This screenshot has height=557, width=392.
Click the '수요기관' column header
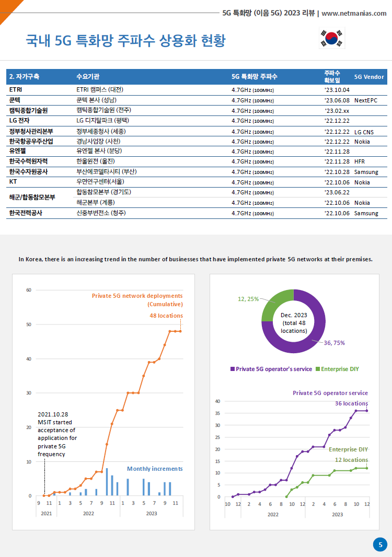coord(88,76)
